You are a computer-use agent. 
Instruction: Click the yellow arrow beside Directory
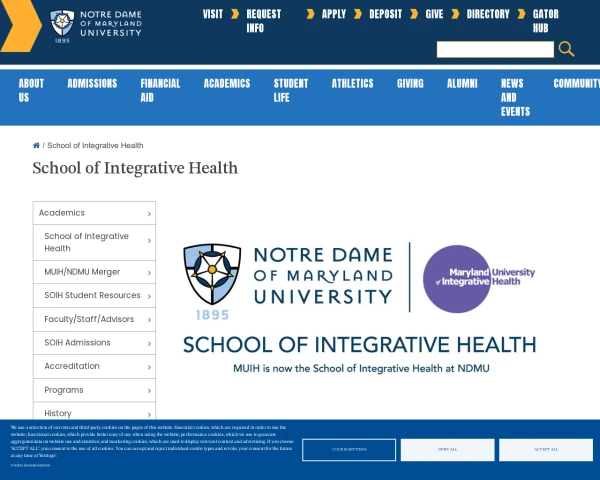(521, 14)
